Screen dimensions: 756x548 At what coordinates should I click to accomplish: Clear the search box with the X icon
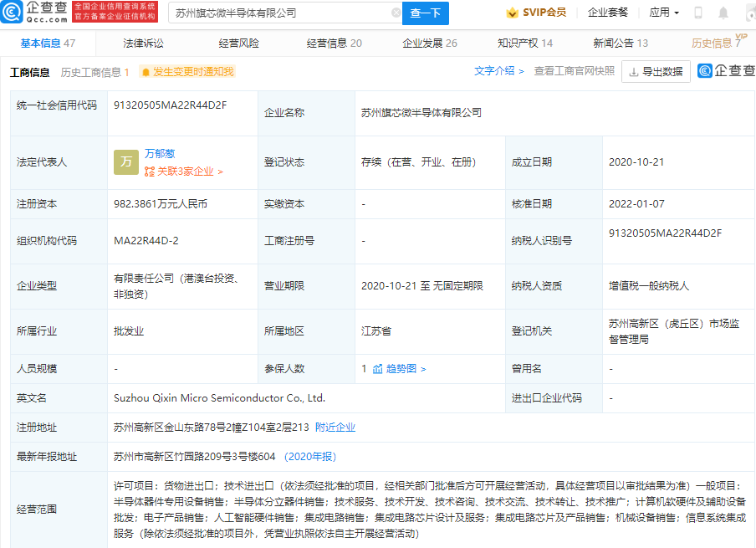(396, 13)
